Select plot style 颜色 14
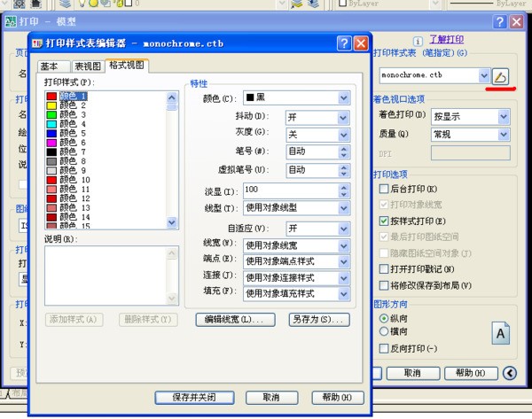Image resolution: width=532 pixels, height=419 pixels. point(68,217)
